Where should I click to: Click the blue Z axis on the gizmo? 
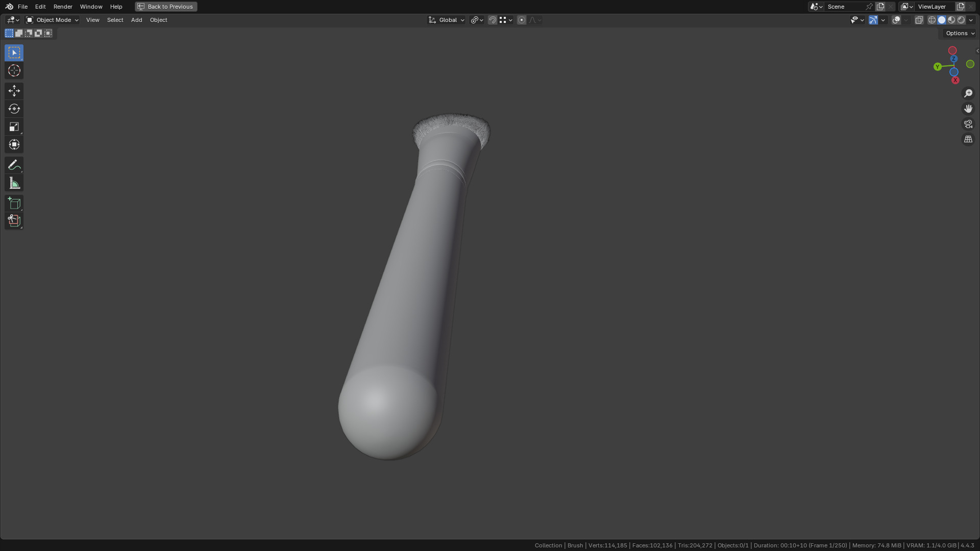pos(953,59)
